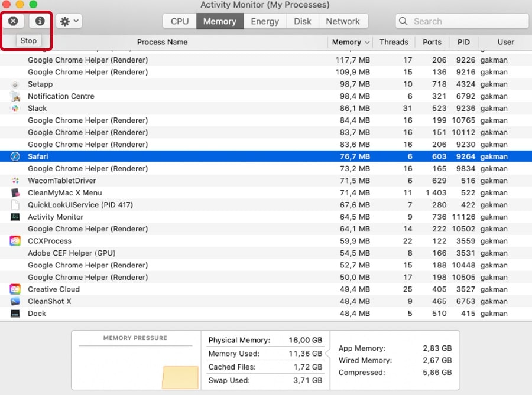Select Adobe CEF Helper (GPU) row

tap(266, 253)
